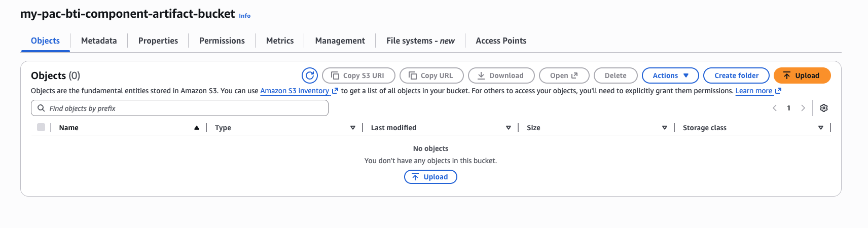Follow the Learn more link
Image resolution: width=868 pixels, height=228 pixels.
pyautogui.click(x=758, y=91)
